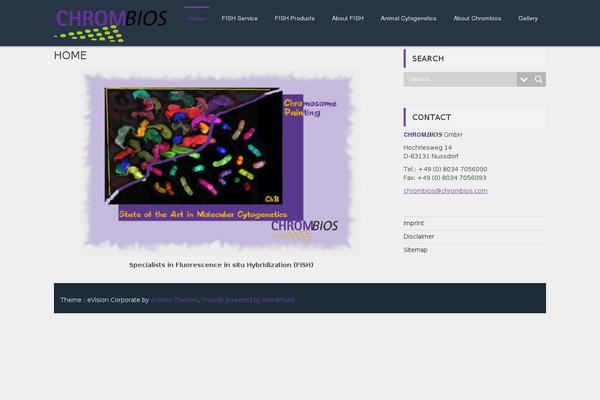Screen dimensions: 600x400
Task: Open About Chrombios menu item
Action: [477, 18]
